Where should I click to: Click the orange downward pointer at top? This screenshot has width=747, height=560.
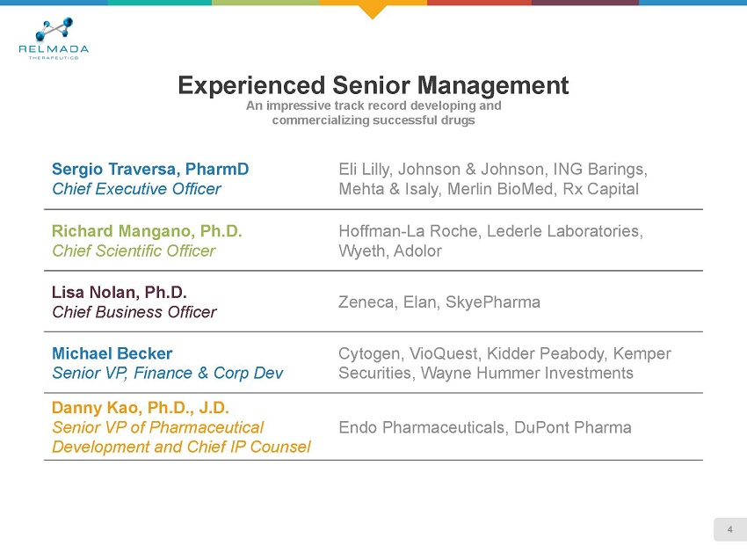tap(373, 11)
